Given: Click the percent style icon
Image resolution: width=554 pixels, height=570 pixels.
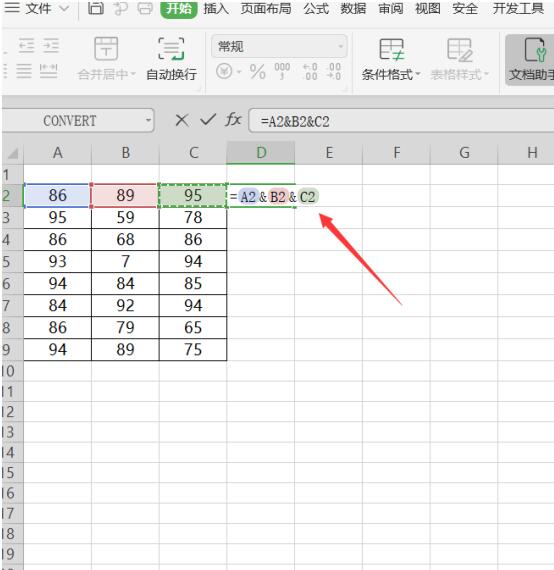Looking at the screenshot, I should pos(257,71).
